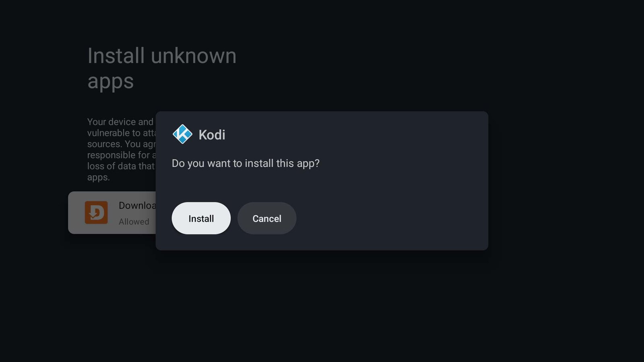
Task: Click the Kodi title text
Action: [x=212, y=135]
